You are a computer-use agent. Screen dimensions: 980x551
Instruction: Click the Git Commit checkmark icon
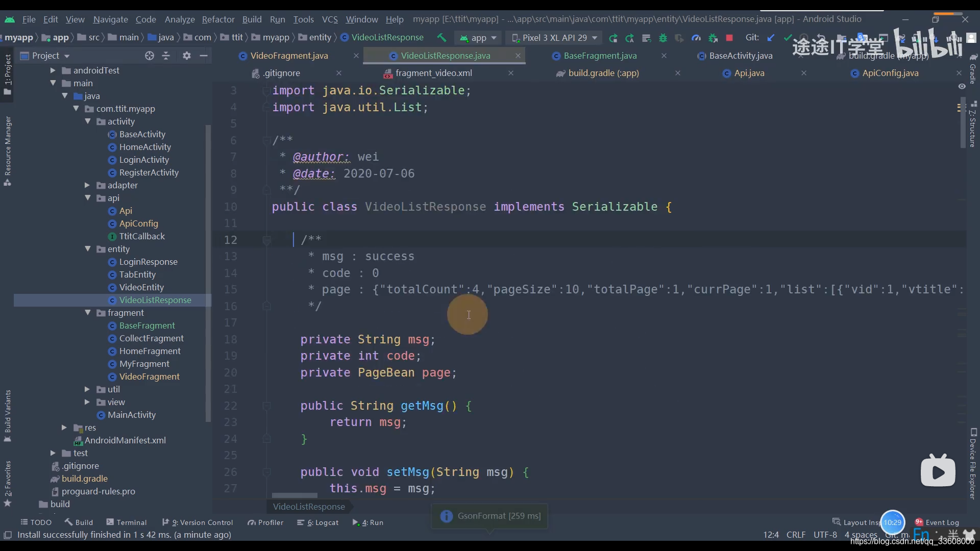tap(788, 38)
